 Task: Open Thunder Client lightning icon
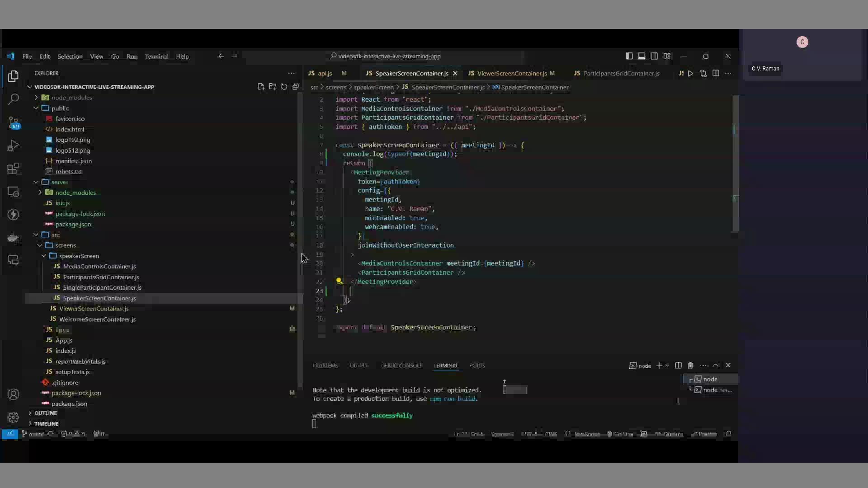(x=13, y=214)
